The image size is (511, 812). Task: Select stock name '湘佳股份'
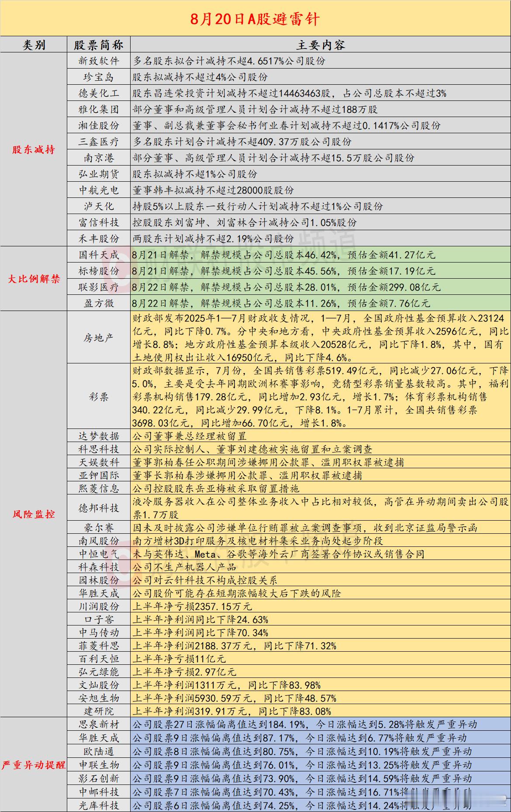(99, 126)
